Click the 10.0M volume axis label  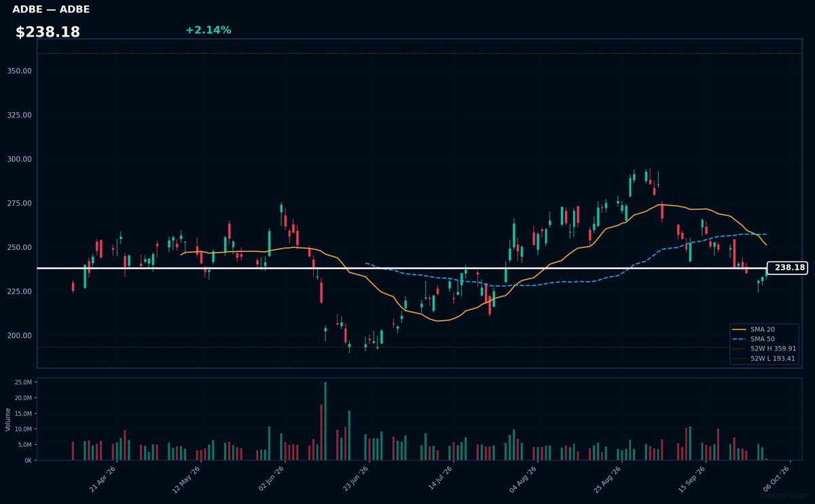coord(23,430)
